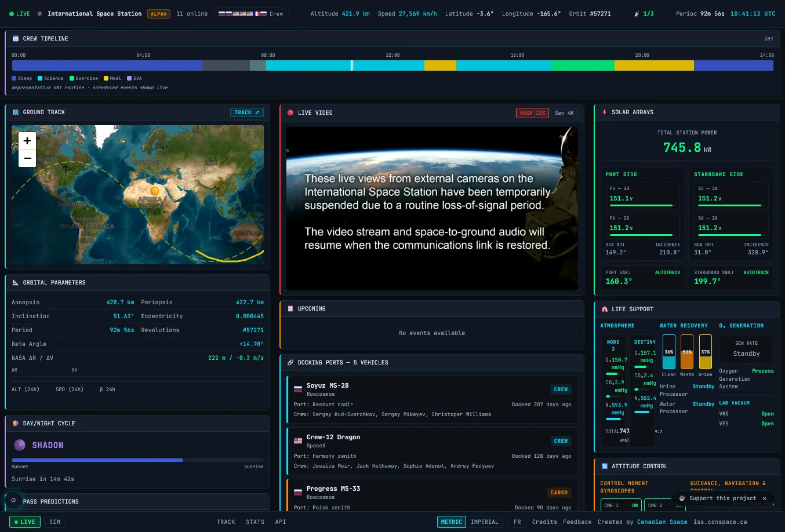785x532 pixels.
Task: Click the Sunset-to-Sunrise progress bar
Action: tap(137, 460)
